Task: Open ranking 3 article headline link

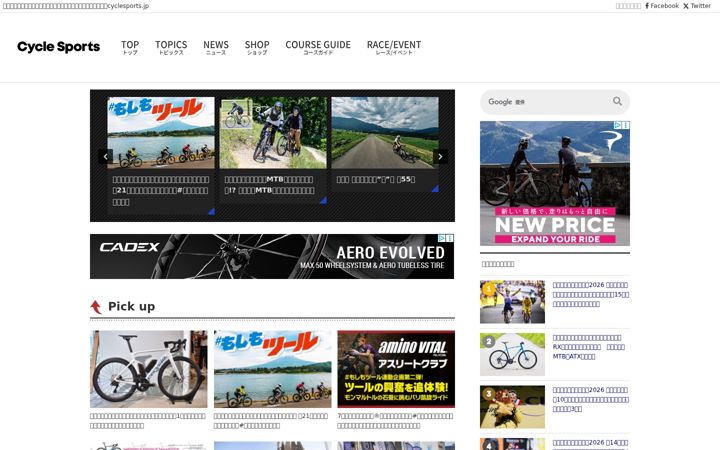Action: 591,399
